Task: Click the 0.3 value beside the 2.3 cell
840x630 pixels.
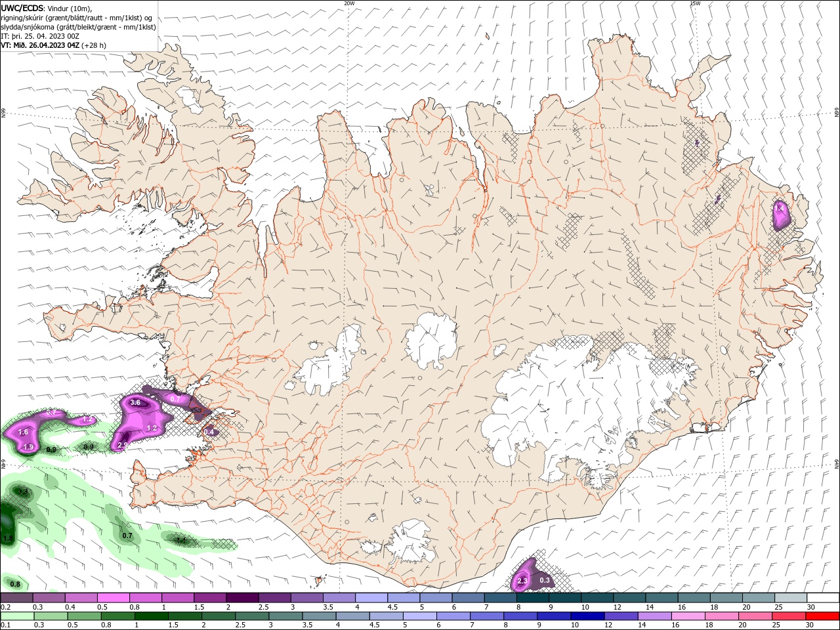Action: [x=544, y=580]
